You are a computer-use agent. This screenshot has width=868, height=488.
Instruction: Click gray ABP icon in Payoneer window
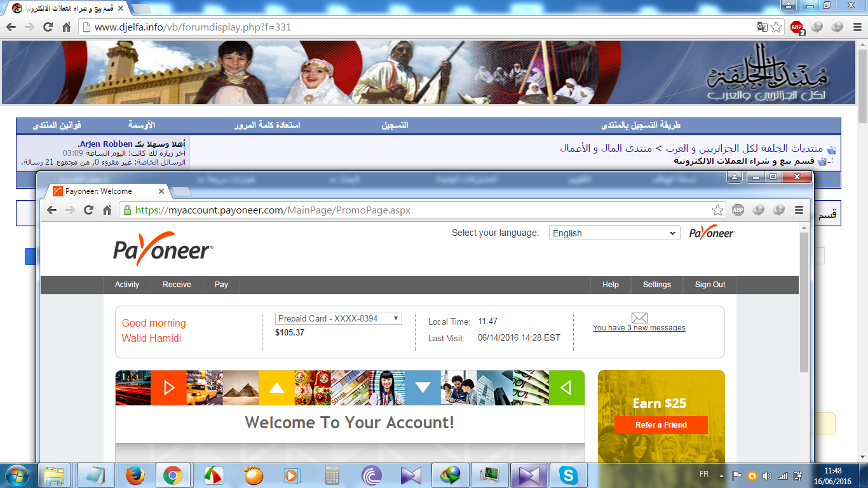[738, 210]
